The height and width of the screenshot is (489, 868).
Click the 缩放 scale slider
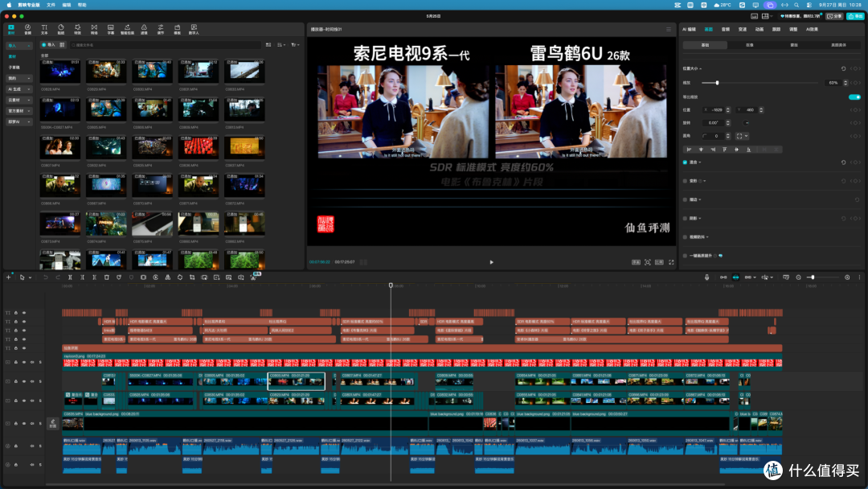[759, 83]
